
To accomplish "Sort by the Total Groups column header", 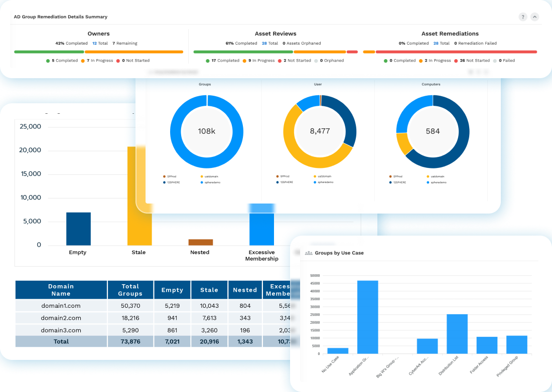I will [x=130, y=290].
